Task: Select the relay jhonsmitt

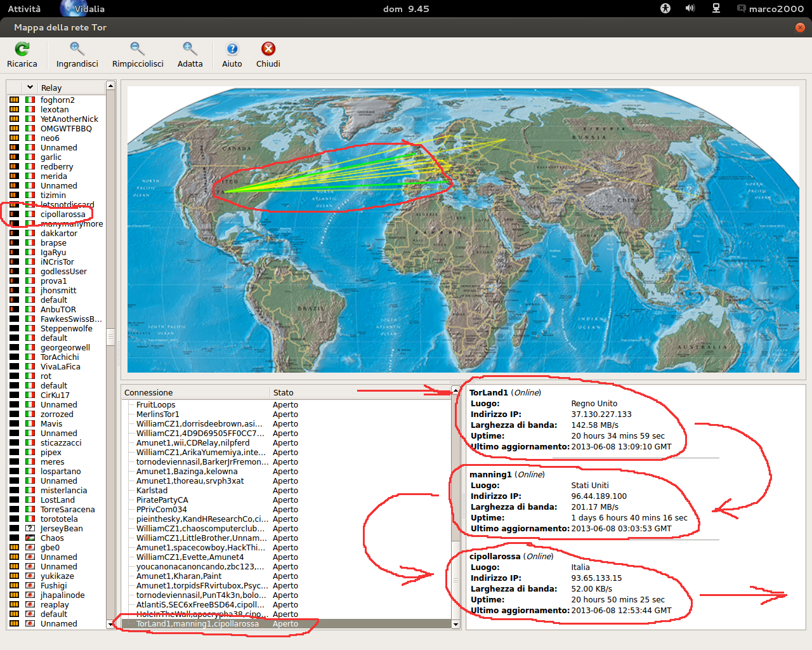Action: point(57,290)
